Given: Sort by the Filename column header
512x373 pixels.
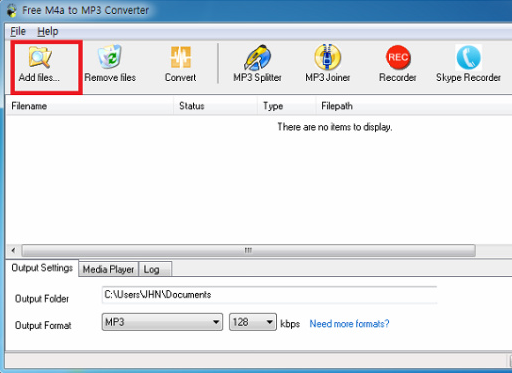Looking at the screenshot, I should click(x=90, y=106).
